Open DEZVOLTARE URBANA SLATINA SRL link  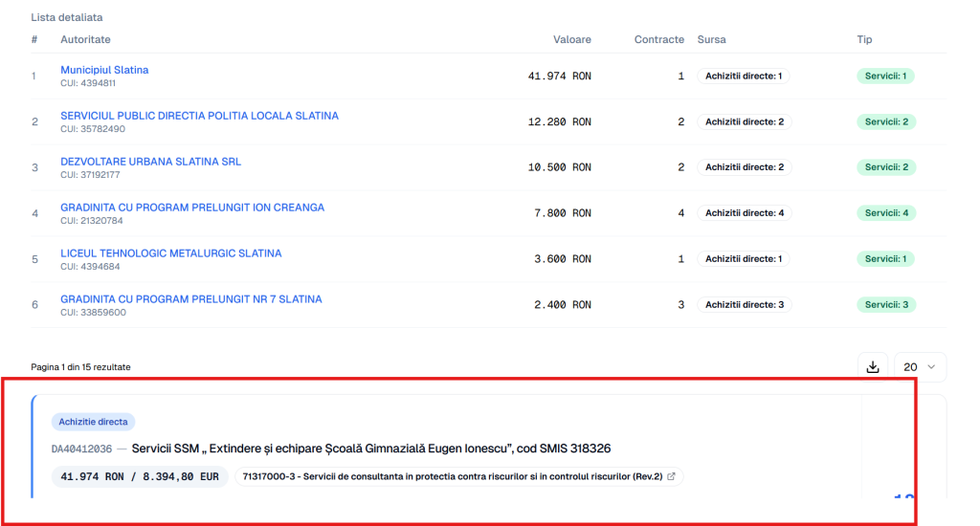150,162
